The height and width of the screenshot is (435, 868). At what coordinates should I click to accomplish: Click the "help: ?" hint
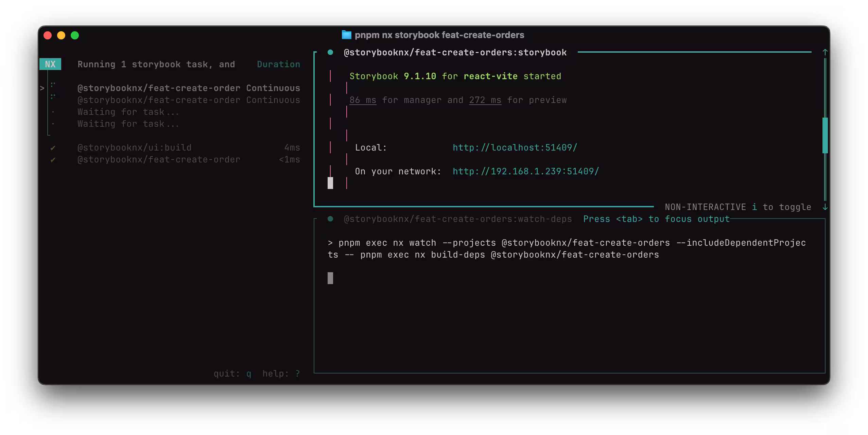coord(281,373)
